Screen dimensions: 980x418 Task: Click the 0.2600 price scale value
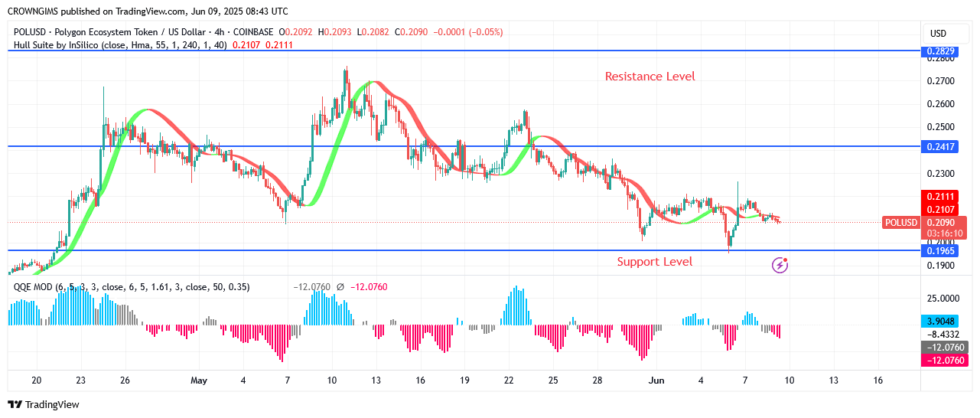pyautogui.click(x=942, y=104)
